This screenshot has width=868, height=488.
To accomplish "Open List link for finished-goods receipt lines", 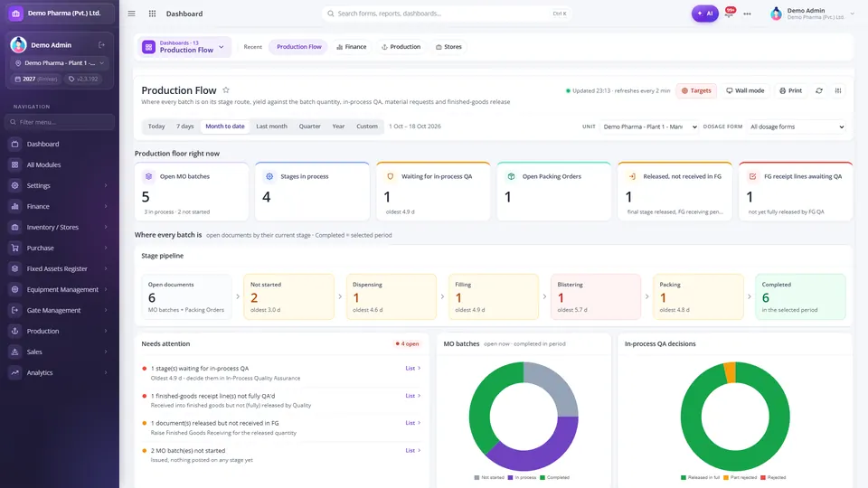I will coord(412,396).
